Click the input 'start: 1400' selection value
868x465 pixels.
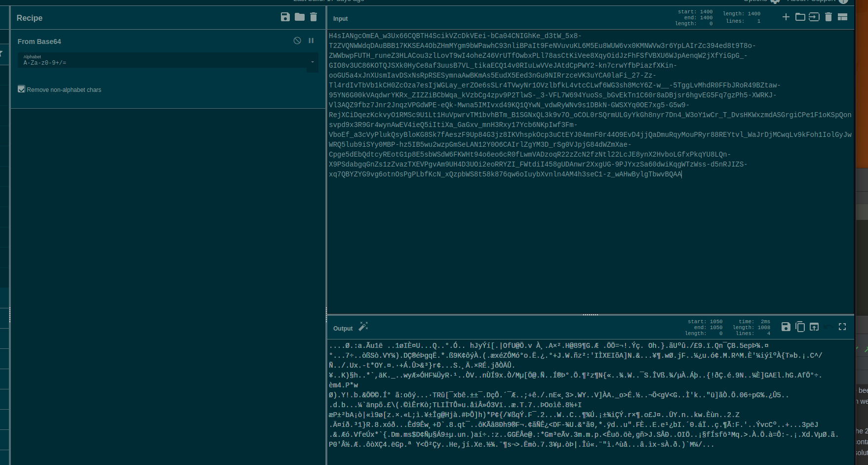(x=695, y=12)
